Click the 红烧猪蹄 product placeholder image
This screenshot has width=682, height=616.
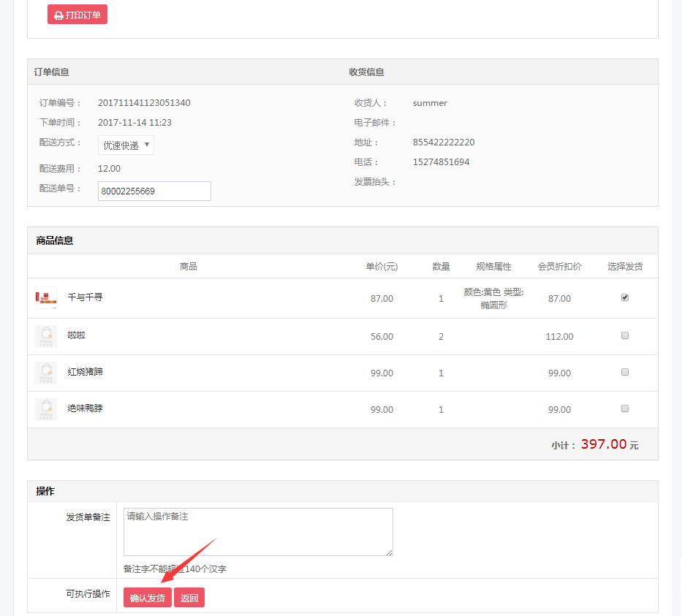45,373
